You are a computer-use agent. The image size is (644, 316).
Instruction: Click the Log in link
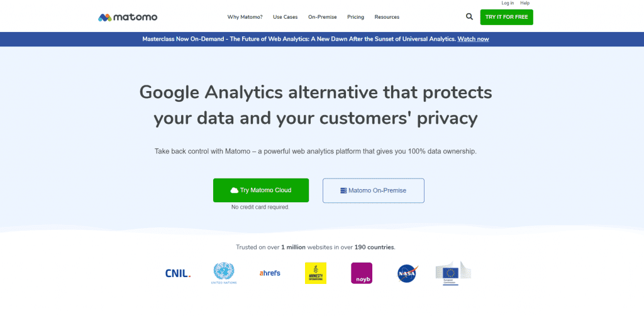click(x=508, y=3)
